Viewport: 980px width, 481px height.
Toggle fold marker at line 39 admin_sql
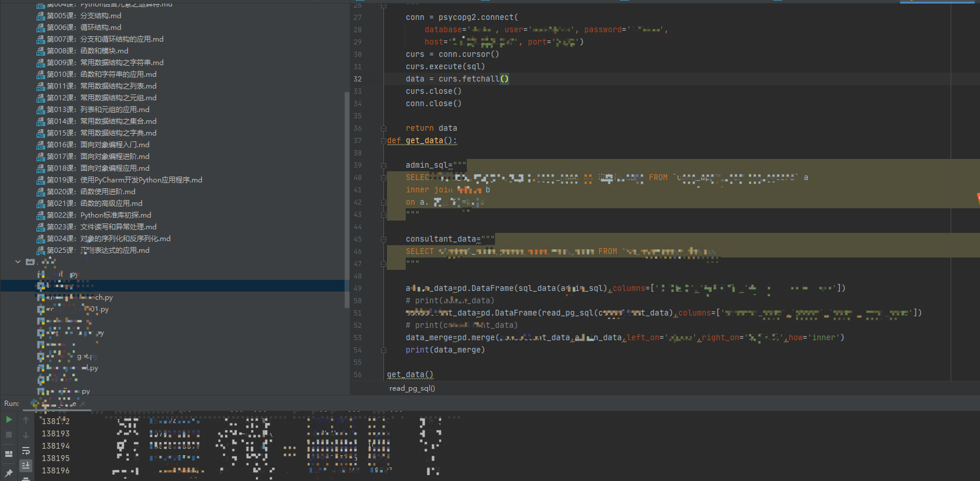[383, 165]
